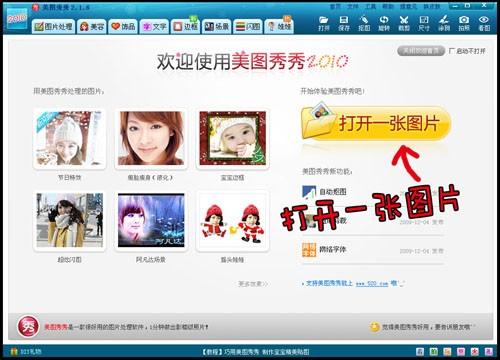The width and height of the screenshot is (500, 360).
Task: Select the 饰品 tab
Action: [x=123, y=26]
